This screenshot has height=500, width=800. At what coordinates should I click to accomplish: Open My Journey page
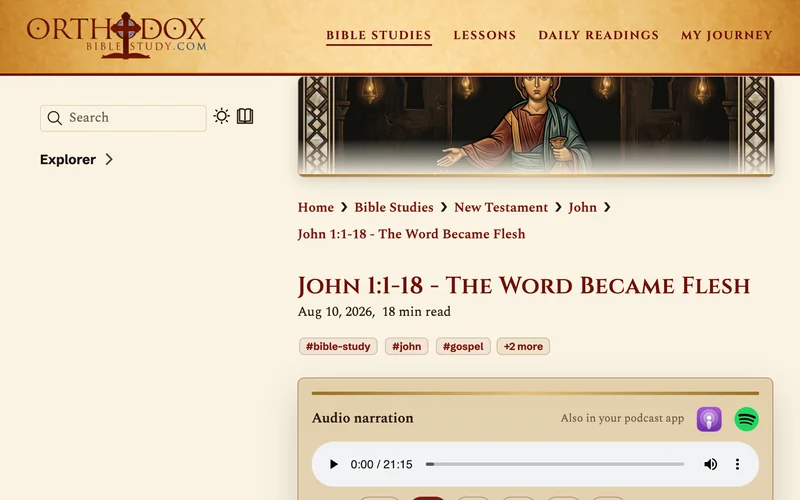pos(727,35)
